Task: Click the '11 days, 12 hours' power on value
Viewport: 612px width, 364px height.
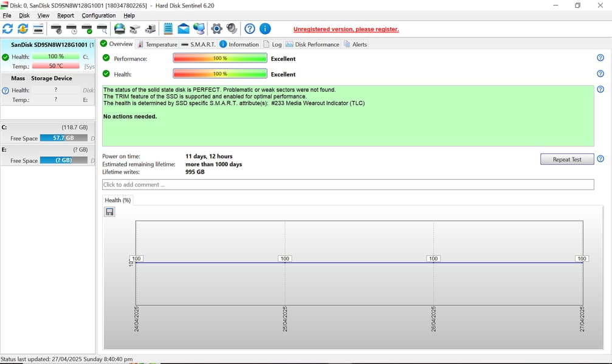Action: point(209,156)
